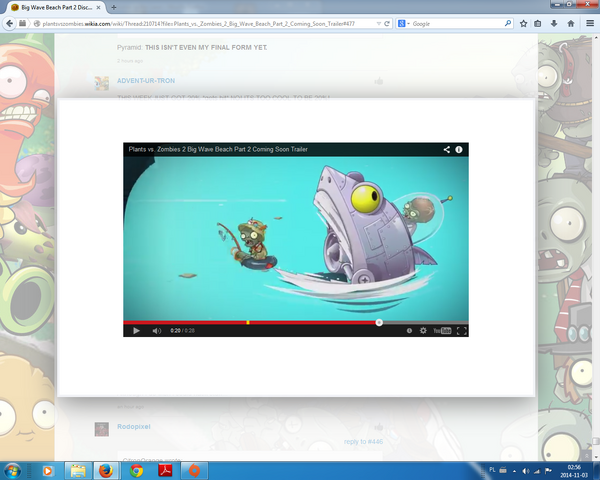The width and height of the screenshot is (600, 480).
Task: Mute the video with the speaker icon
Action: [157, 331]
